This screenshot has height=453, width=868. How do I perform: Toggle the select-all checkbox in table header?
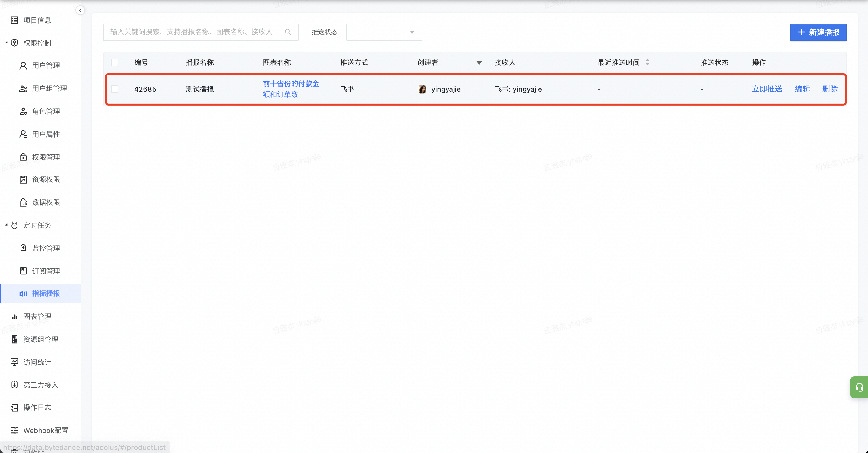(115, 62)
